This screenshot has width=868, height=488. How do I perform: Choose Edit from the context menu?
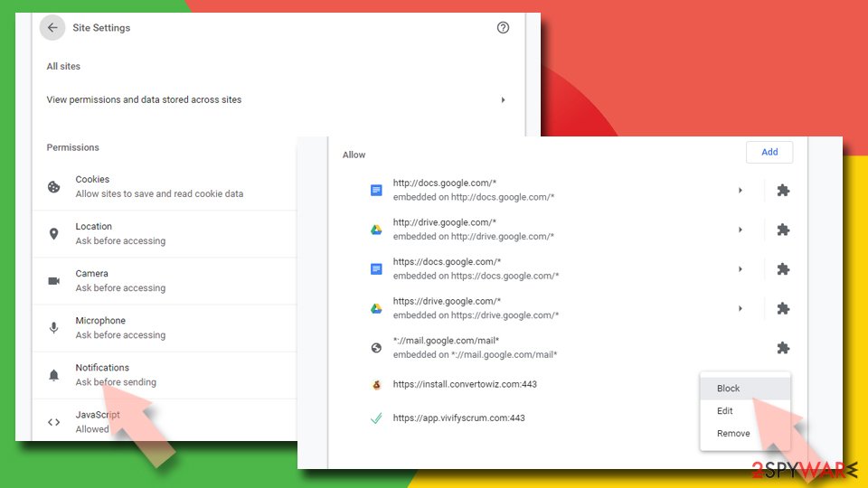point(745,411)
